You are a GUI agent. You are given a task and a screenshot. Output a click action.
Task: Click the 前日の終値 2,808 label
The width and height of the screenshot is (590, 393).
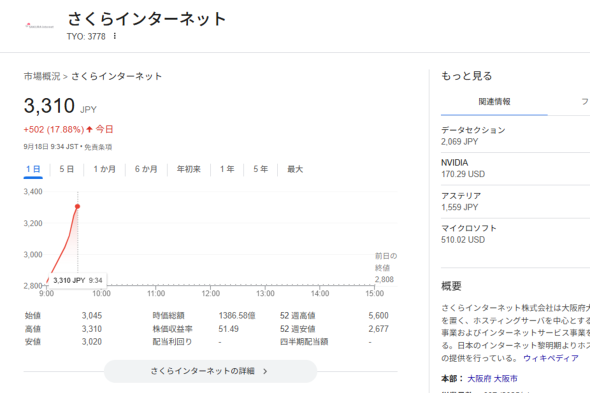coord(385,268)
